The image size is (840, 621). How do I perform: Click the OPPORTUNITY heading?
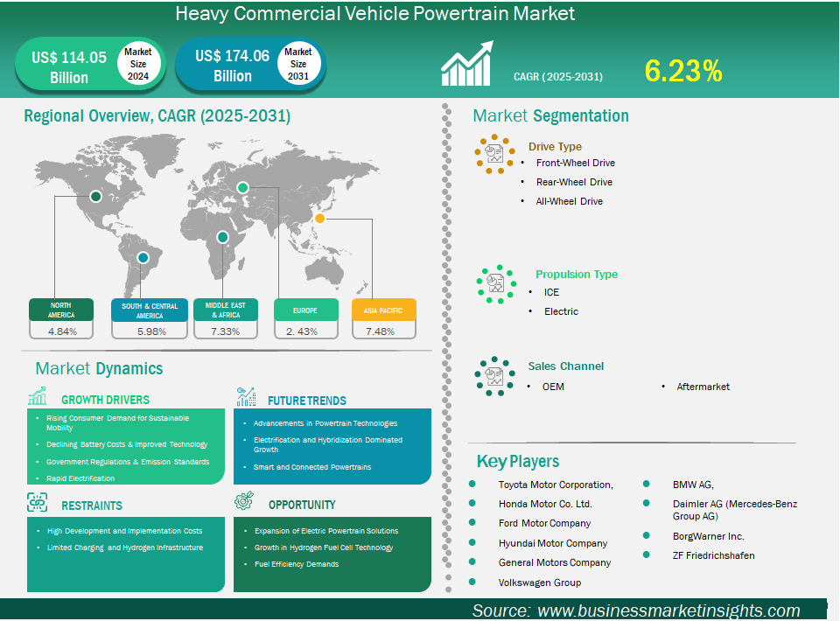pos(302,505)
